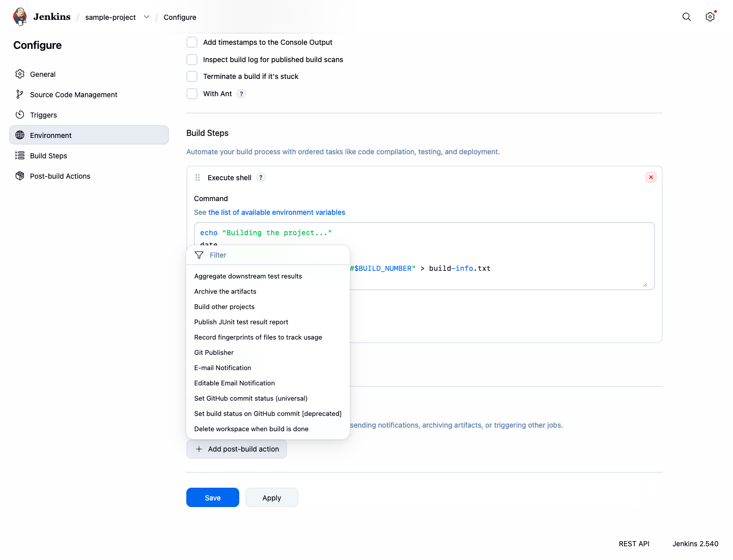Open the Manage Jenkins gear icon

tap(710, 17)
